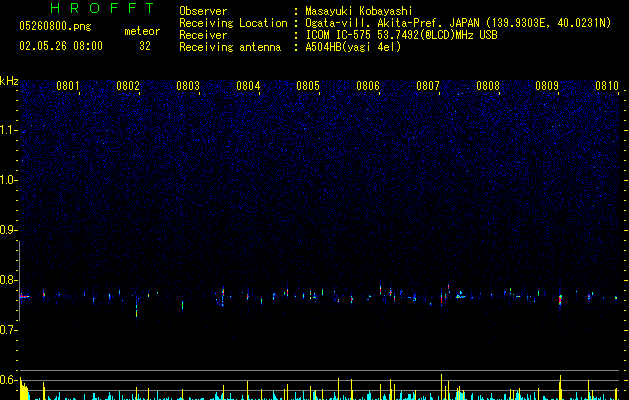The image size is (629, 400).
Task: Click the 0809 time marker
Action: [x=547, y=86]
